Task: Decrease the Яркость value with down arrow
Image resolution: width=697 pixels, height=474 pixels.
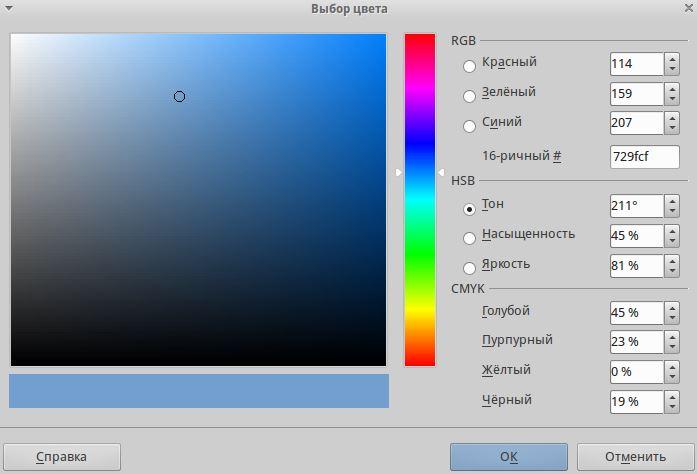Action: pos(672,271)
